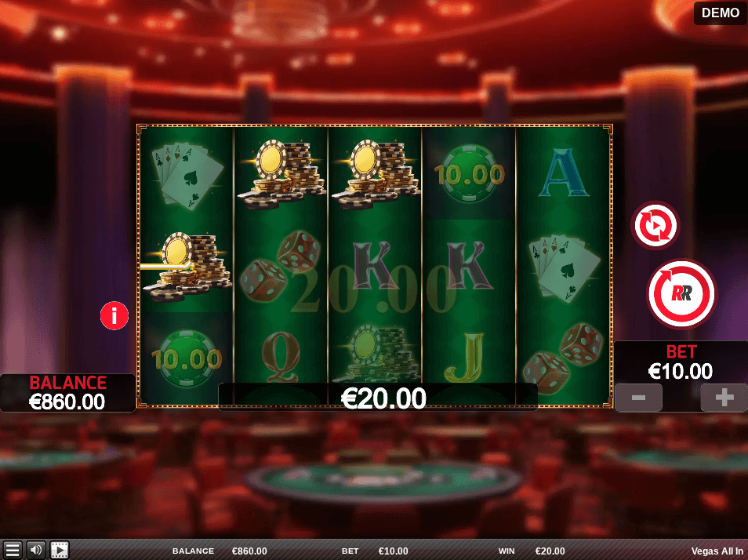Click the aces cards symbol on first reel
Viewport: 748px width, 560px height.
(x=187, y=175)
